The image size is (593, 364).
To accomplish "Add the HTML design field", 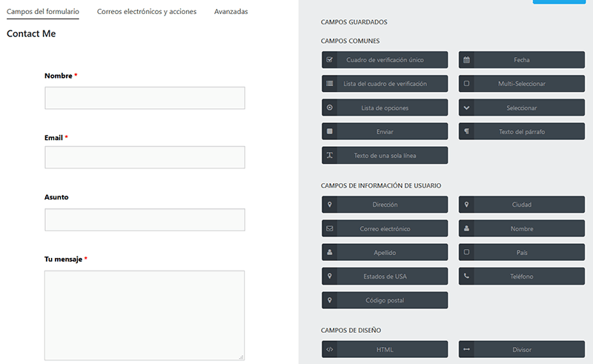I will [x=385, y=349].
